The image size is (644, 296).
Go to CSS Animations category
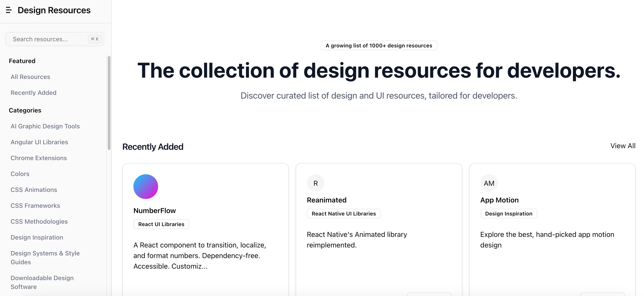pyautogui.click(x=34, y=190)
